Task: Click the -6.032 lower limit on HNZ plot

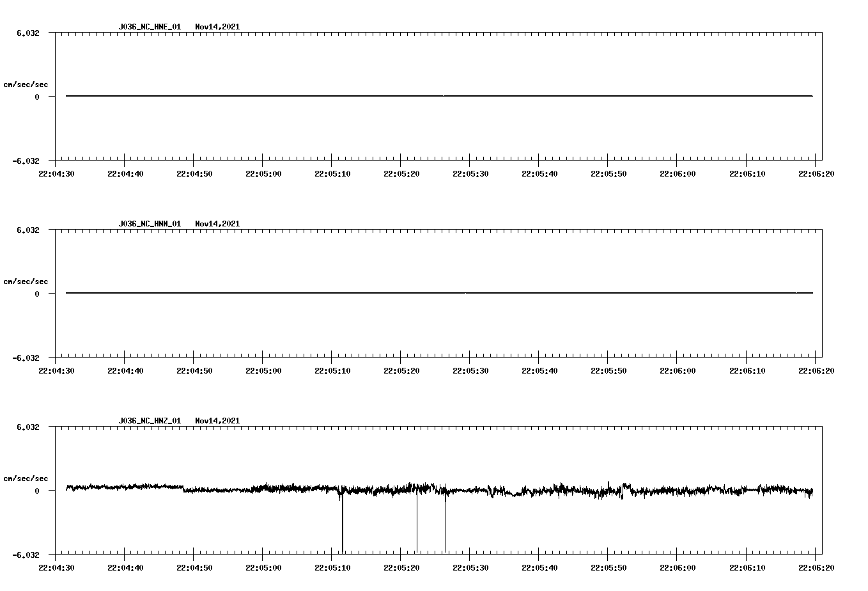Action: pyautogui.click(x=26, y=555)
